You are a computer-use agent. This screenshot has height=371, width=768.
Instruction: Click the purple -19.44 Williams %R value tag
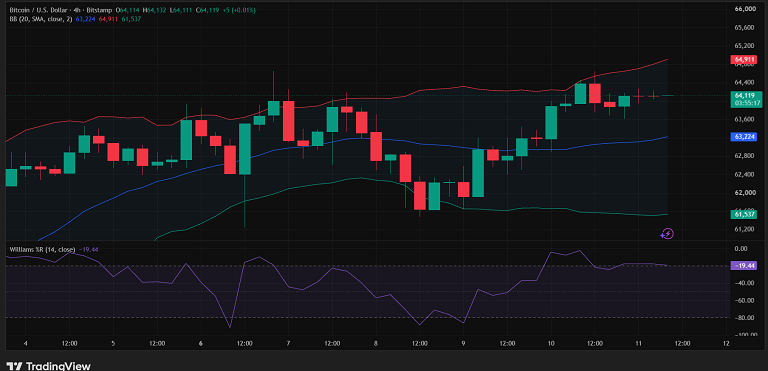click(x=743, y=265)
